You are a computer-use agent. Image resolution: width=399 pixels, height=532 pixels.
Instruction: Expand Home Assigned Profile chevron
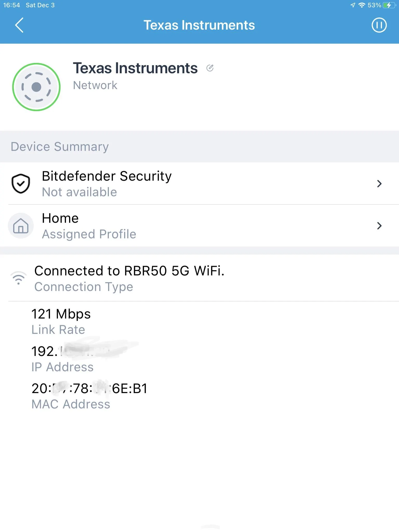[x=379, y=226]
